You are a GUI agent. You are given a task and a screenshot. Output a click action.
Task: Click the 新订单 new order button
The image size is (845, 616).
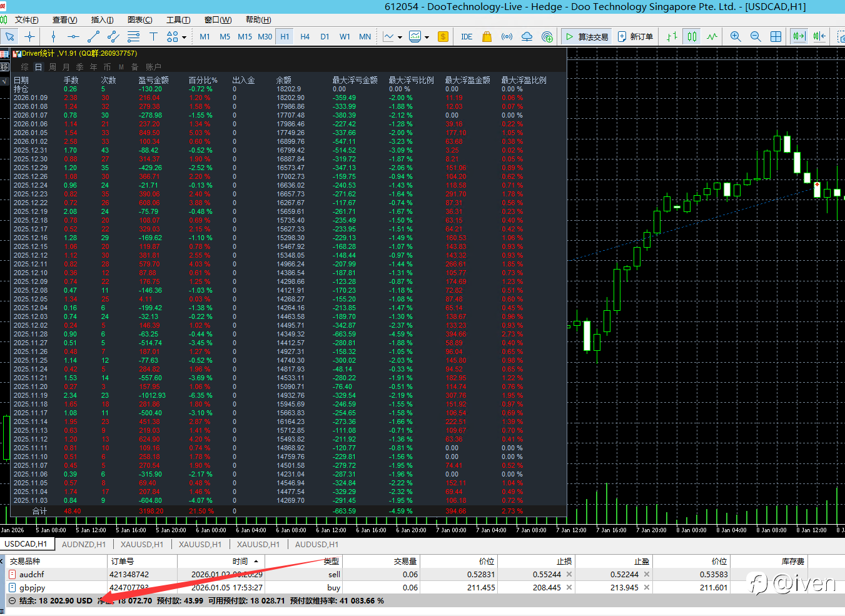(x=635, y=36)
